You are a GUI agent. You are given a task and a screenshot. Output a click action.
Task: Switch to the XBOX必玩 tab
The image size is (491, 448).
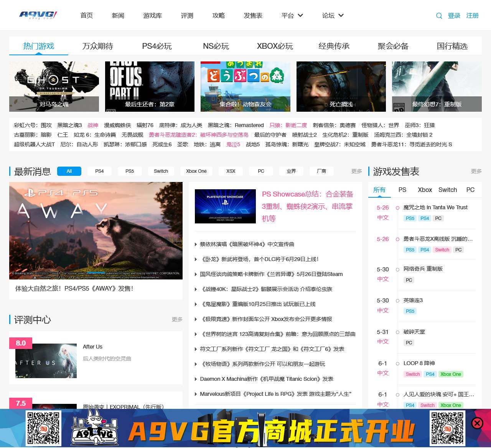[275, 46]
